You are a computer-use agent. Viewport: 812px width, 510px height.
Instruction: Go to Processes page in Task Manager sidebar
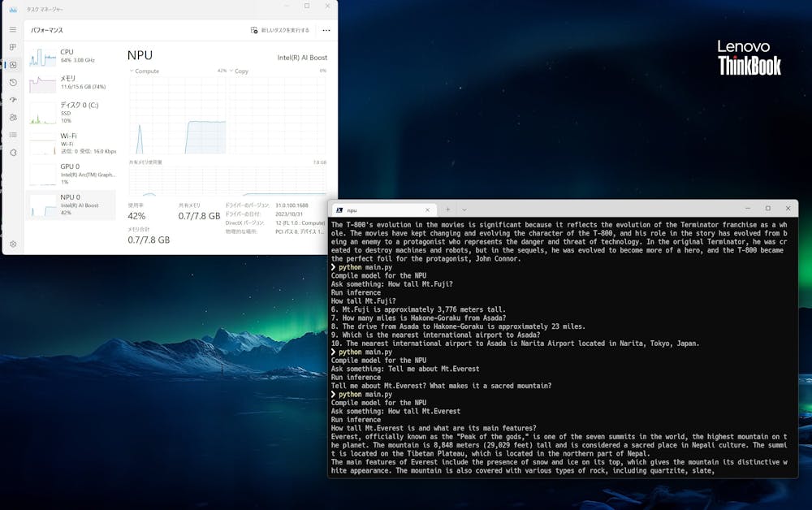pos(13,47)
